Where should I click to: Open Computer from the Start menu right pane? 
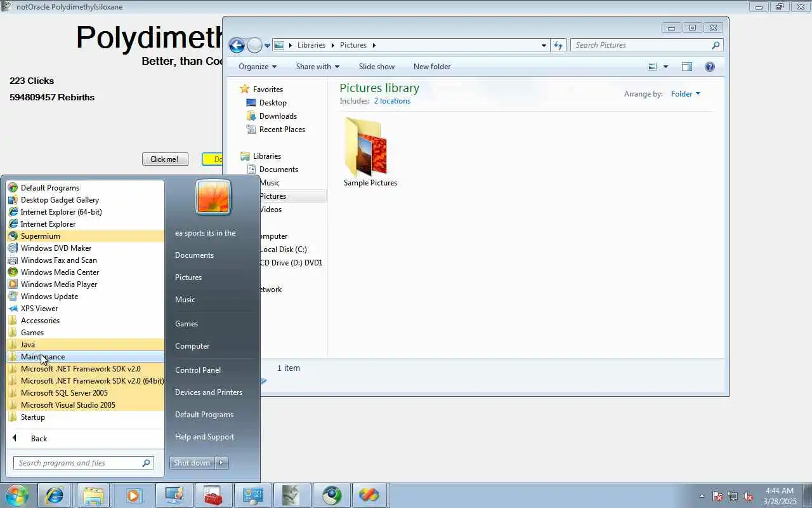point(192,346)
